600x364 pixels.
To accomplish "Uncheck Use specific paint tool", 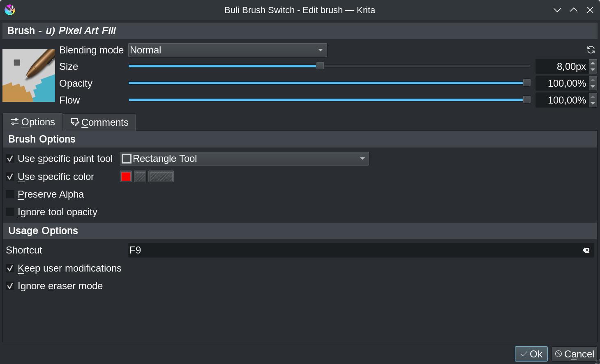I will click(x=10, y=159).
